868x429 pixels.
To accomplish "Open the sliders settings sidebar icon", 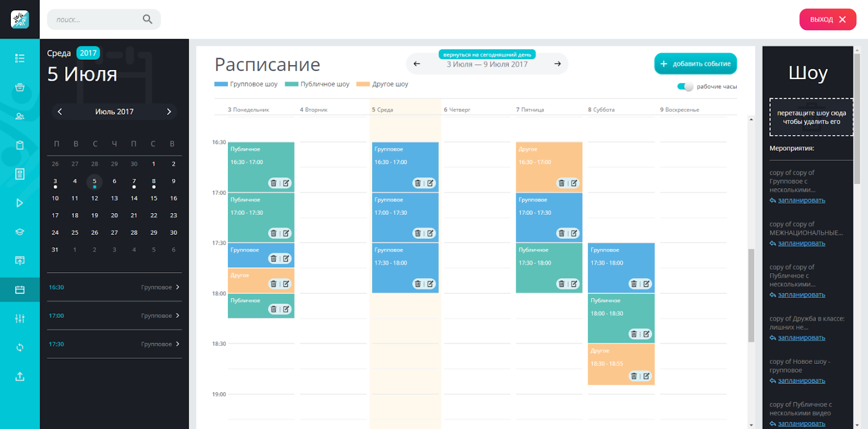I will [x=20, y=318].
